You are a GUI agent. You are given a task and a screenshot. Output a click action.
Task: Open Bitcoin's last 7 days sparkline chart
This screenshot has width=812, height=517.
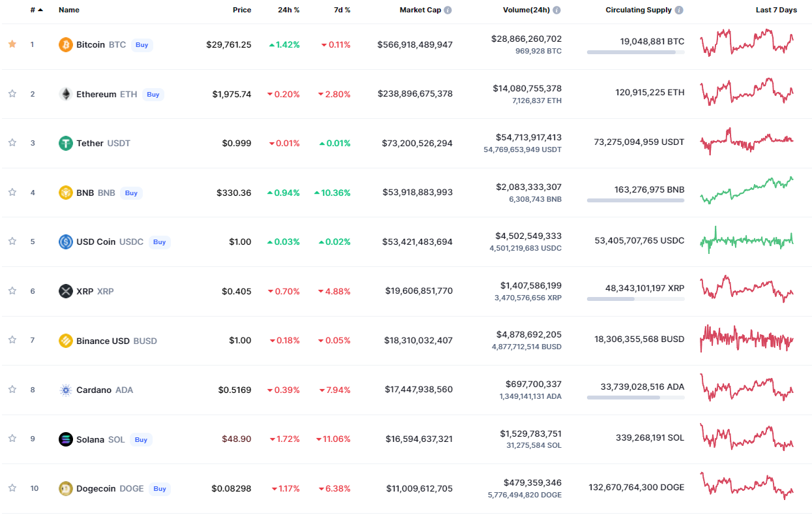pyautogui.click(x=747, y=43)
